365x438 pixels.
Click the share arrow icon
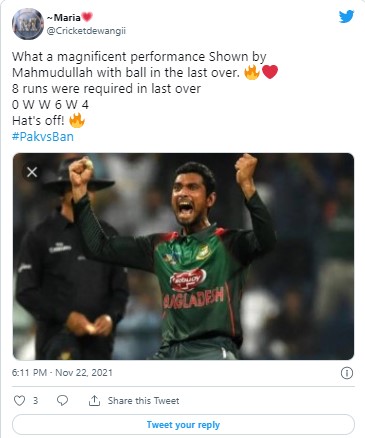click(94, 400)
